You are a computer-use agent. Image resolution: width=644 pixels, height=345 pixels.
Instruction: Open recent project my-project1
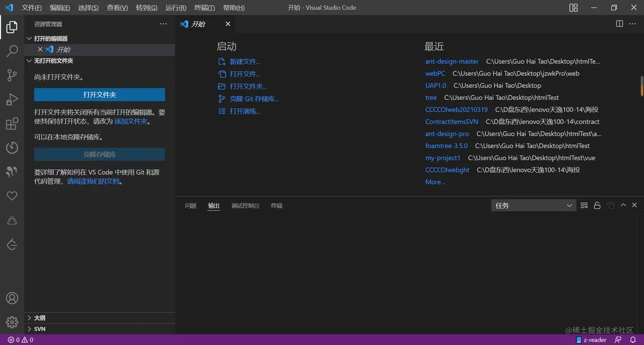(443, 157)
